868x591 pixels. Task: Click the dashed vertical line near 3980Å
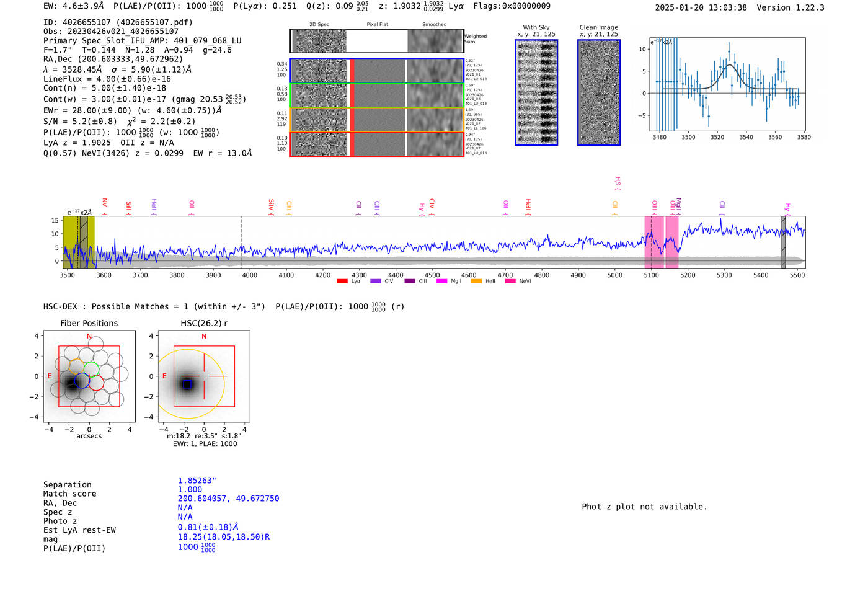[x=241, y=242]
